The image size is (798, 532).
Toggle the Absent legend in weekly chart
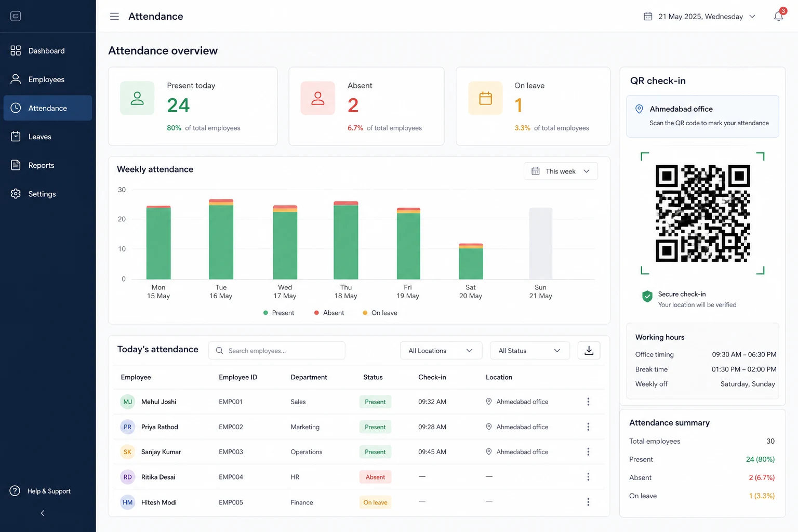click(329, 313)
